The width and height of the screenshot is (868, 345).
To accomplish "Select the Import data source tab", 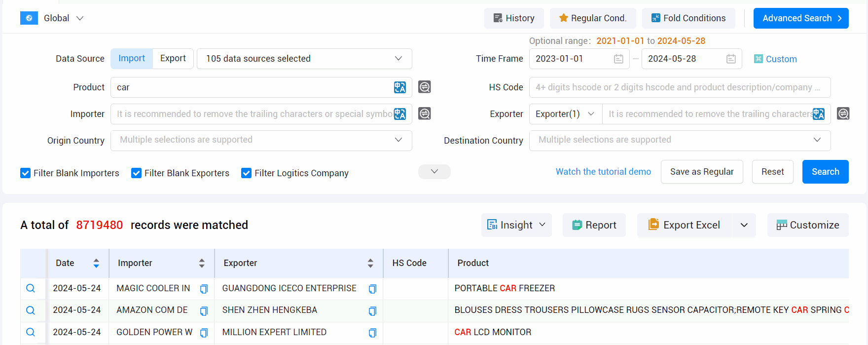I will click(132, 58).
